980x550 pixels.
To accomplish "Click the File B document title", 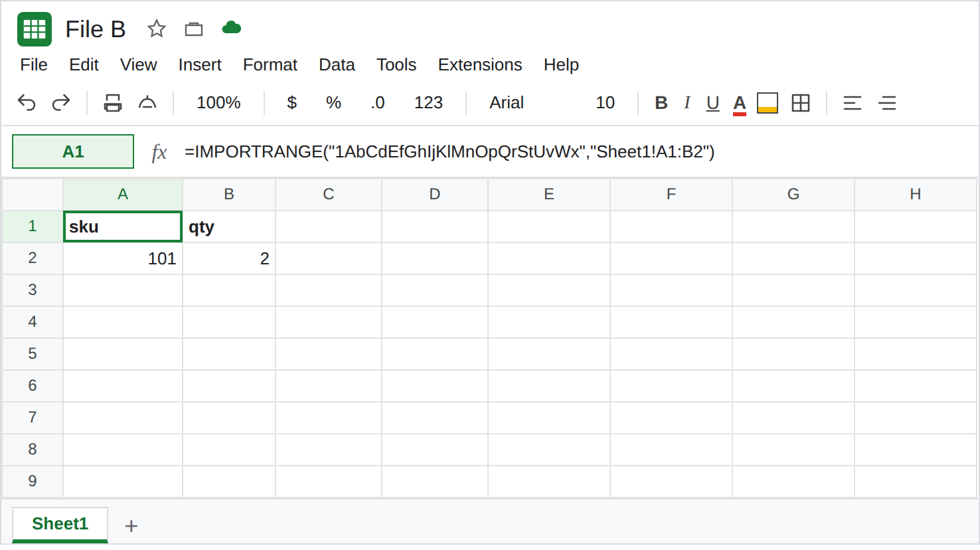I will pyautogui.click(x=96, y=29).
